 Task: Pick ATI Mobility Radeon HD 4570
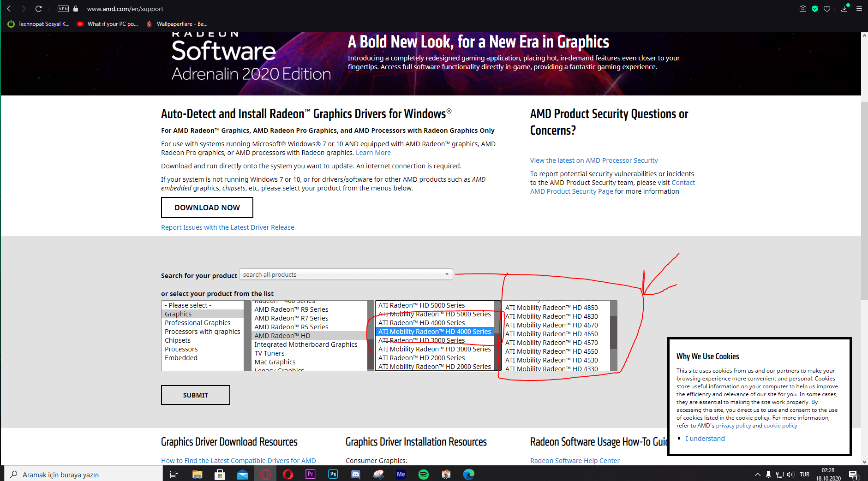[x=557, y=343]
